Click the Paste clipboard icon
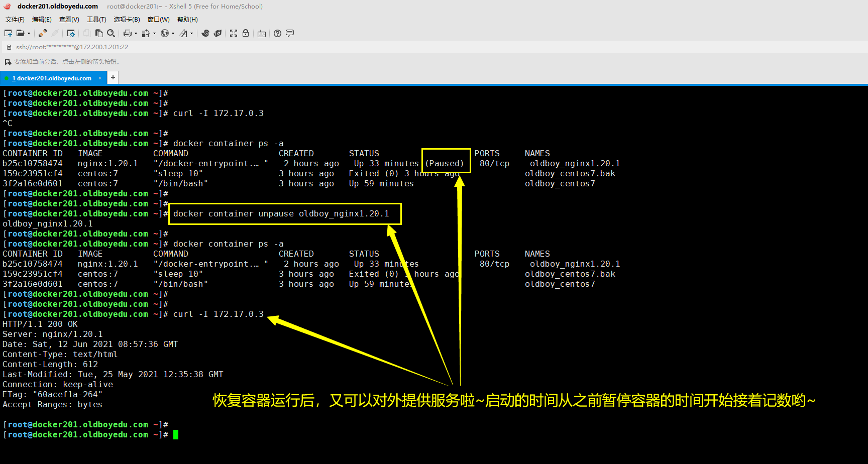Screen dimensions: 868x464 pos(99,33)
